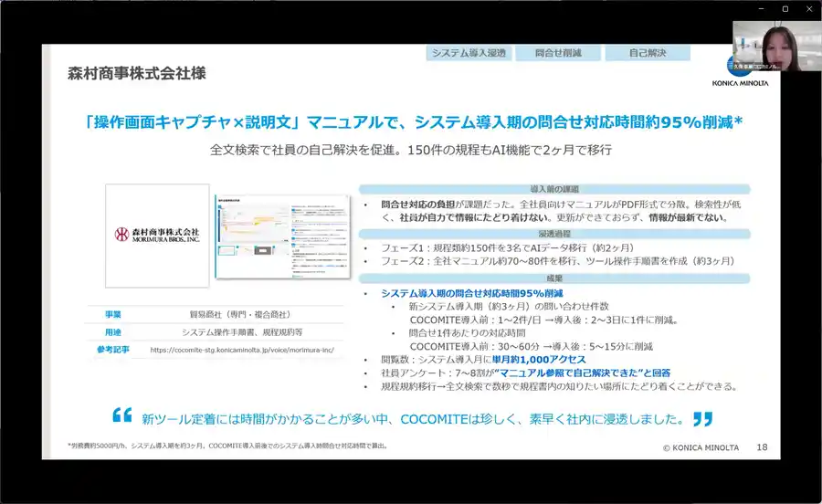
Task: Click the slide page number 18
Action: click(x=762, y=447)
